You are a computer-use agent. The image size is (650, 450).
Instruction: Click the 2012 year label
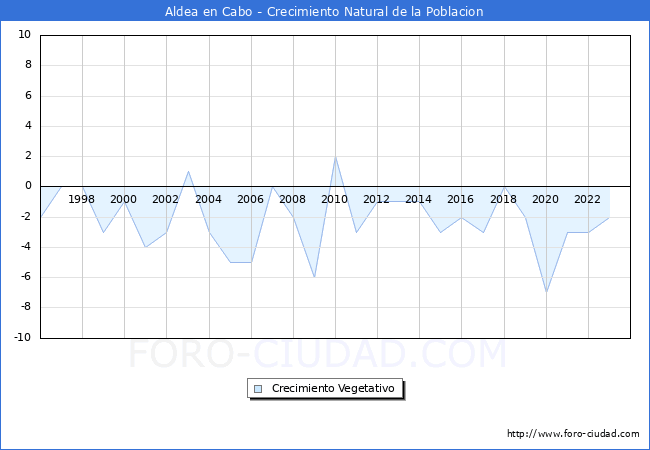click(376, 199)
